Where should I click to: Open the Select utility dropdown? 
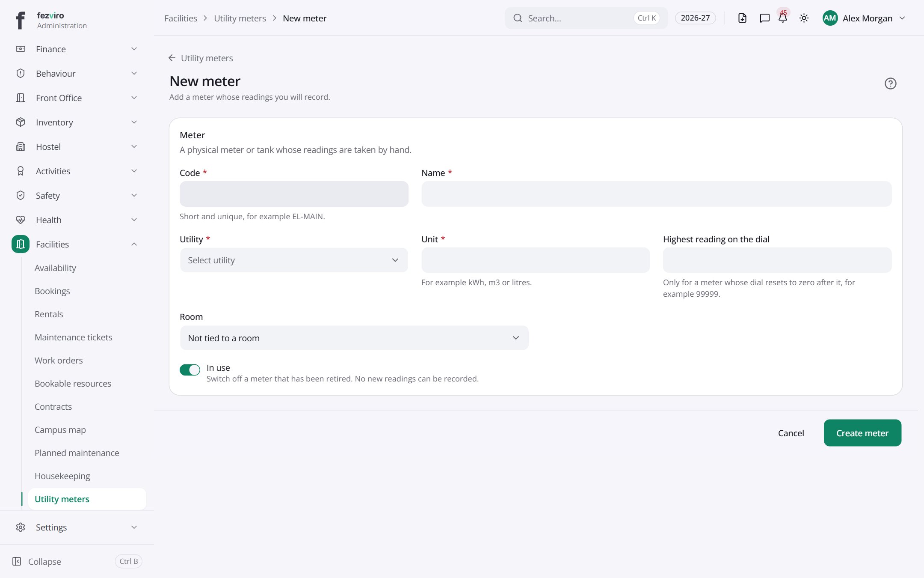294,260
